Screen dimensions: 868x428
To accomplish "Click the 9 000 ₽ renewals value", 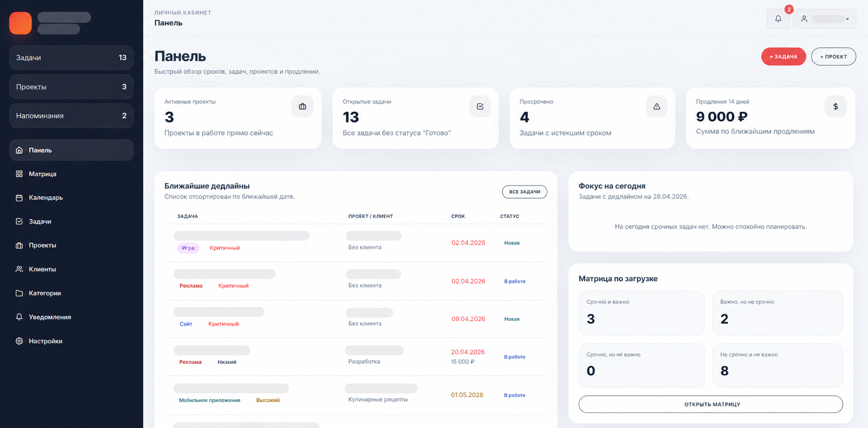I will 722,117.
